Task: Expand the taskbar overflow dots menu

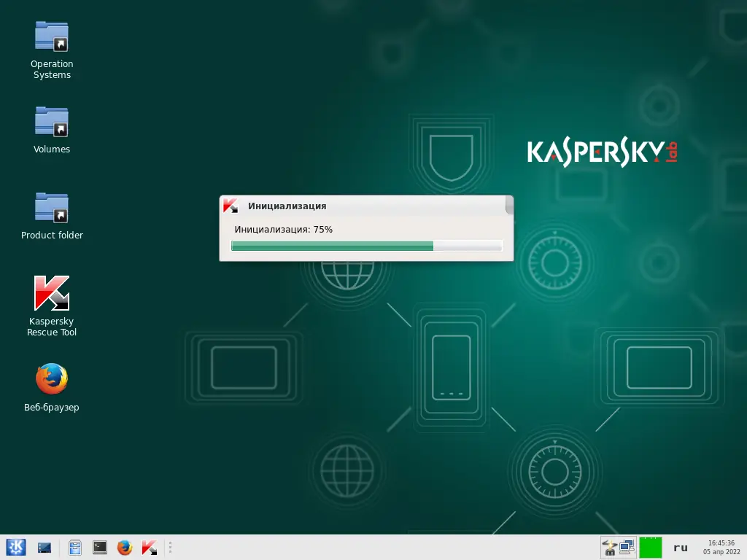Action: (170, 548)
